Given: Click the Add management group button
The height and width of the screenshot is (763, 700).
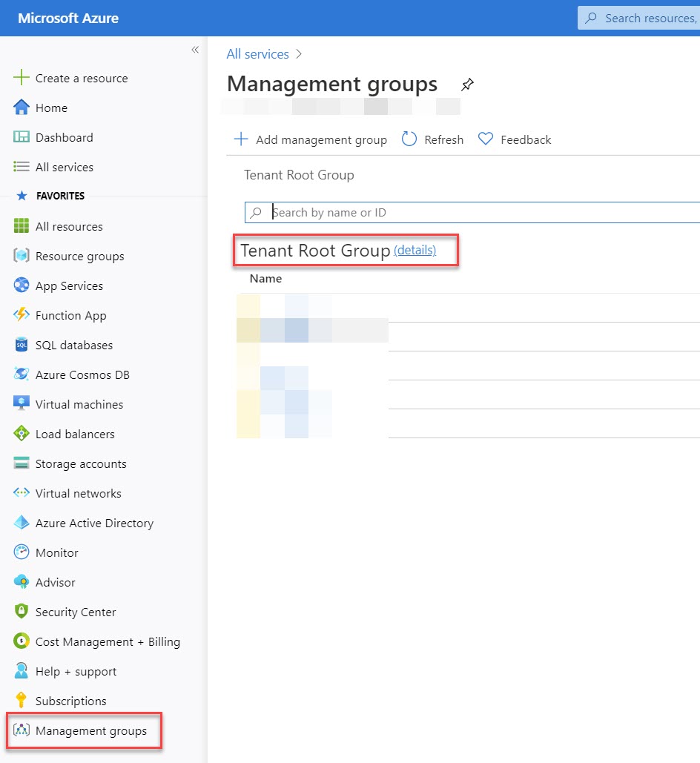Looking at the screenshot, I should click(310, 139).
